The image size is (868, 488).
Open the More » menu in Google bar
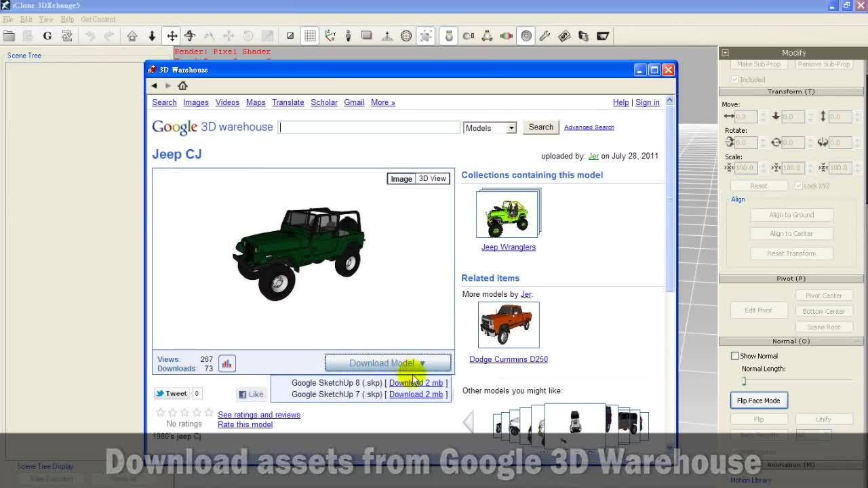point(383,102)
